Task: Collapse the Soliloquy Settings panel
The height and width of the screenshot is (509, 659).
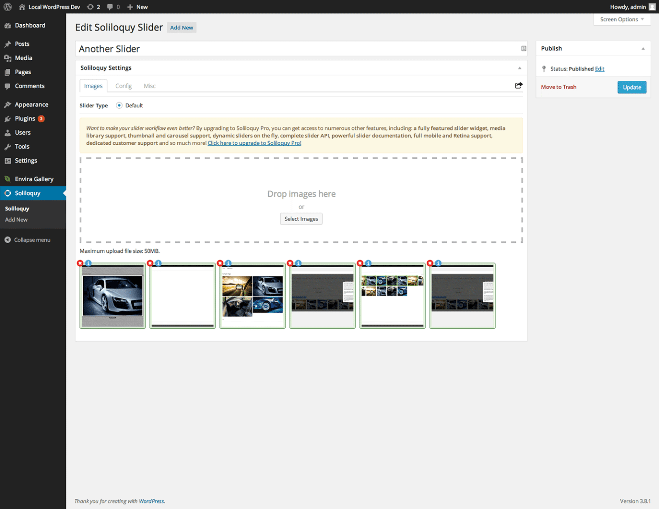Action: tap(519, 68)
